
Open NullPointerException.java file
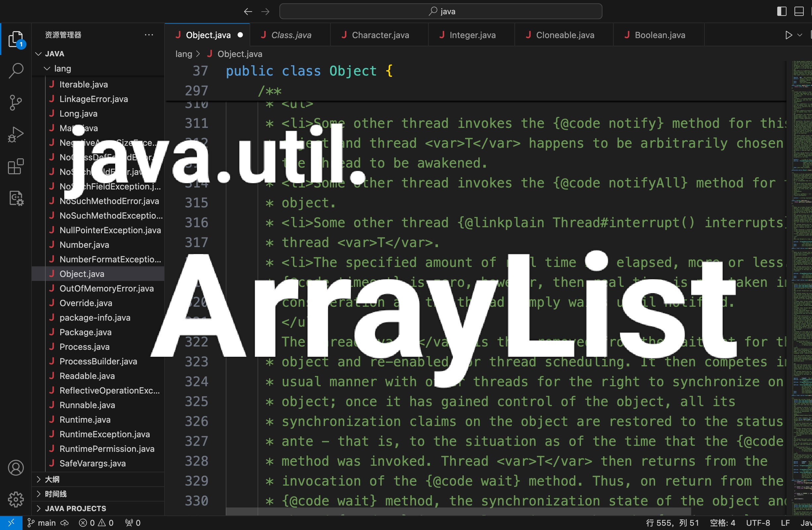(x=98, y=230)
